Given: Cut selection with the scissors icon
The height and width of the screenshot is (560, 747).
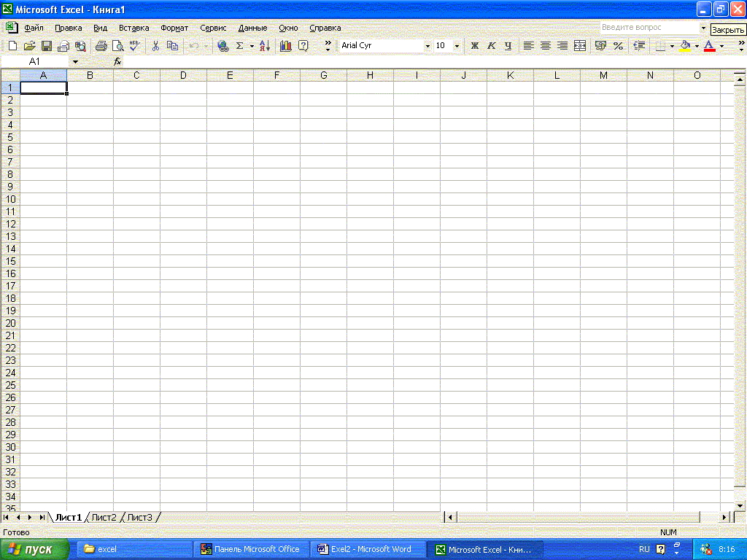Looking at the screenshot, I should (155, 46).
